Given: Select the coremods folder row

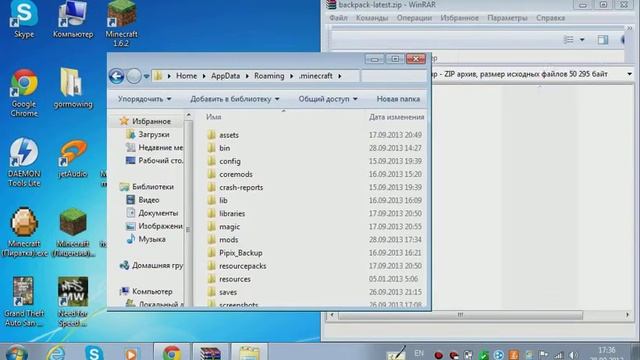Looking at the screenshot, I should click(x=315, y=174).
